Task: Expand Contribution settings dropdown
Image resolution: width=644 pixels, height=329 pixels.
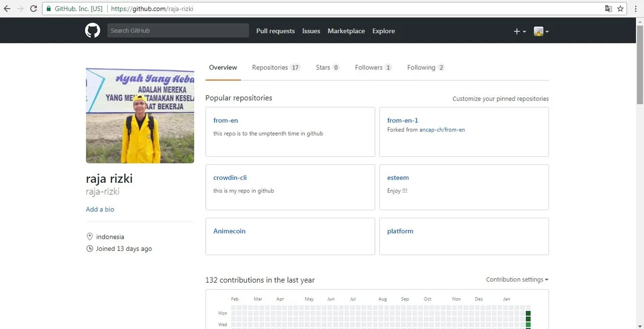Action: point(517,280)
